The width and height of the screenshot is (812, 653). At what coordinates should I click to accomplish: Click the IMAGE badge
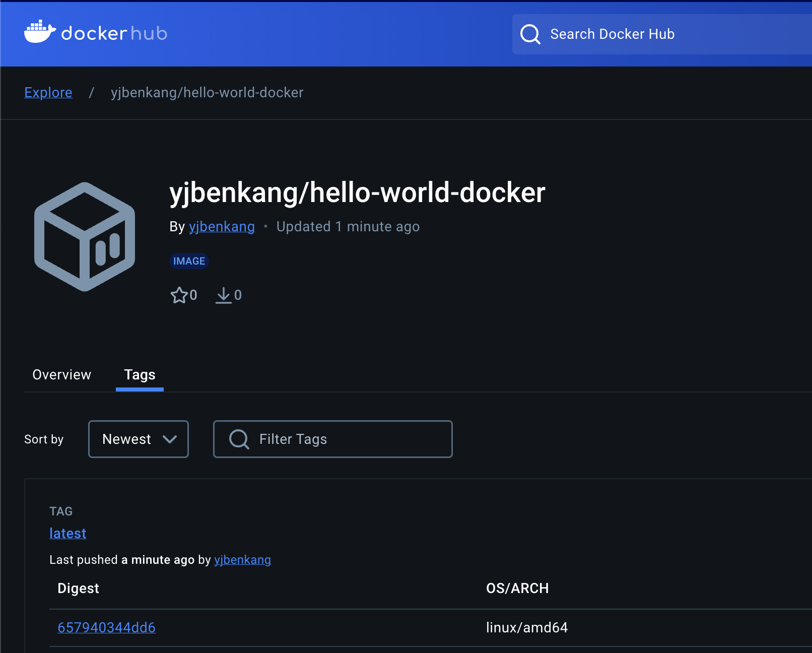click(189, 261)
